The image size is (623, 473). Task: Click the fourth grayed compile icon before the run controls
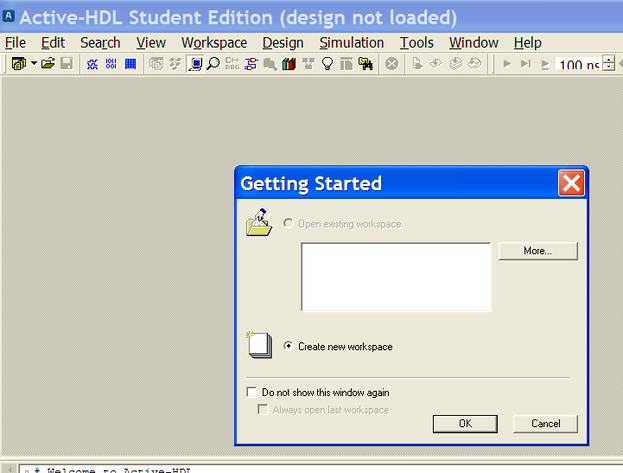click(474, 64)
